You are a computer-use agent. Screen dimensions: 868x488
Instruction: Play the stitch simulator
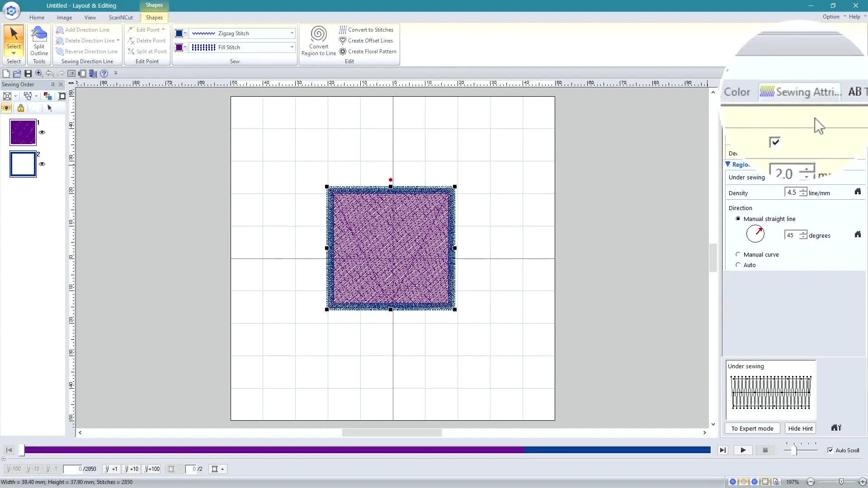click(x=743, y=450)
